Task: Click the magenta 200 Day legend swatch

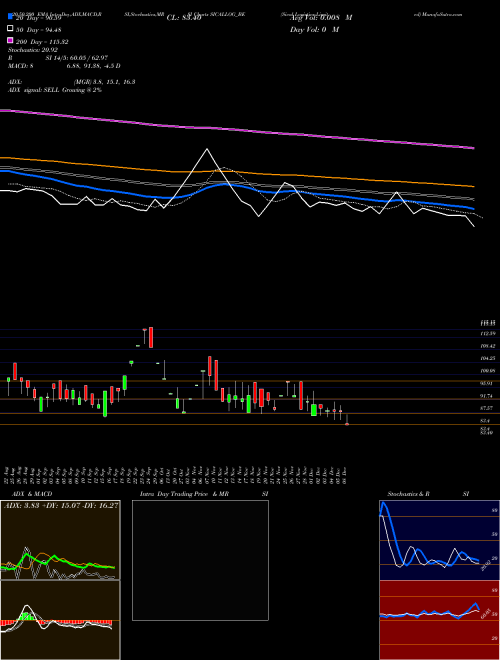Action: click(10, 40)
